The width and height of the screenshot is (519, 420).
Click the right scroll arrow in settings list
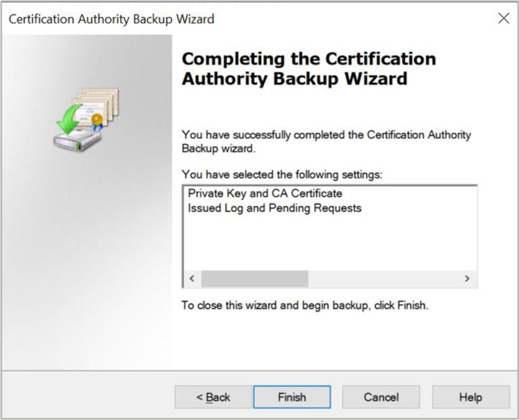click(467, 279)
